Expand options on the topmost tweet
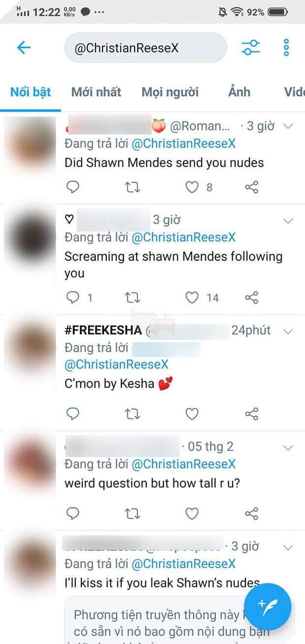 (x=288, y=126)
